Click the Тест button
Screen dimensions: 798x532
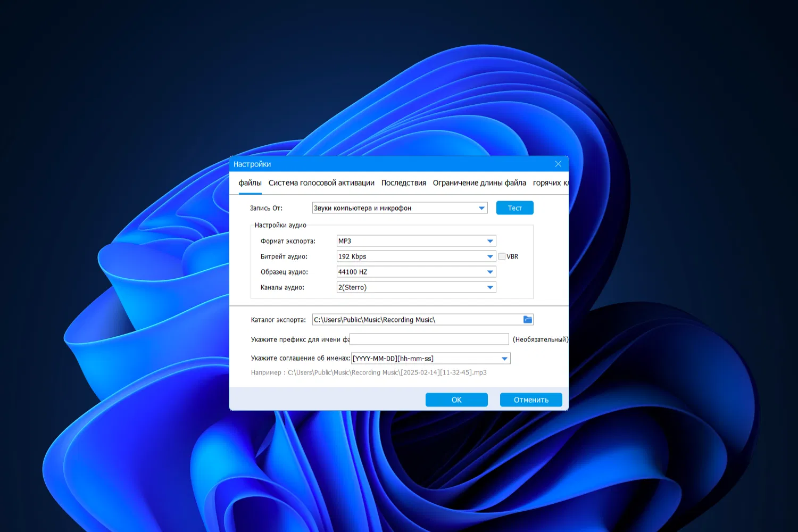point(515,208)
